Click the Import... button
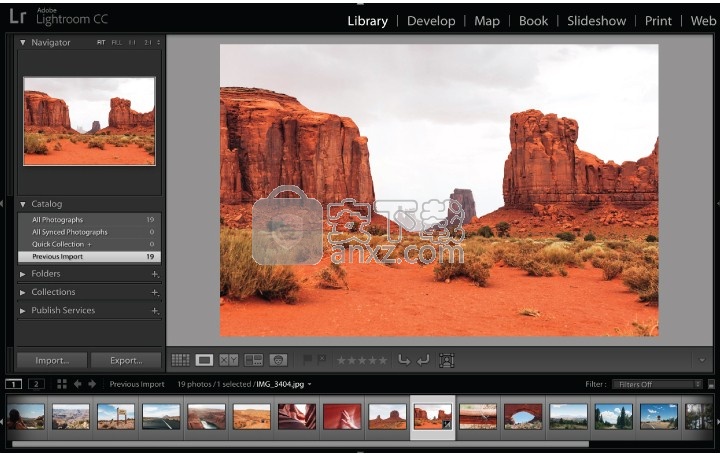The width and height of the screenshot is (720, 454). point(52,361)
